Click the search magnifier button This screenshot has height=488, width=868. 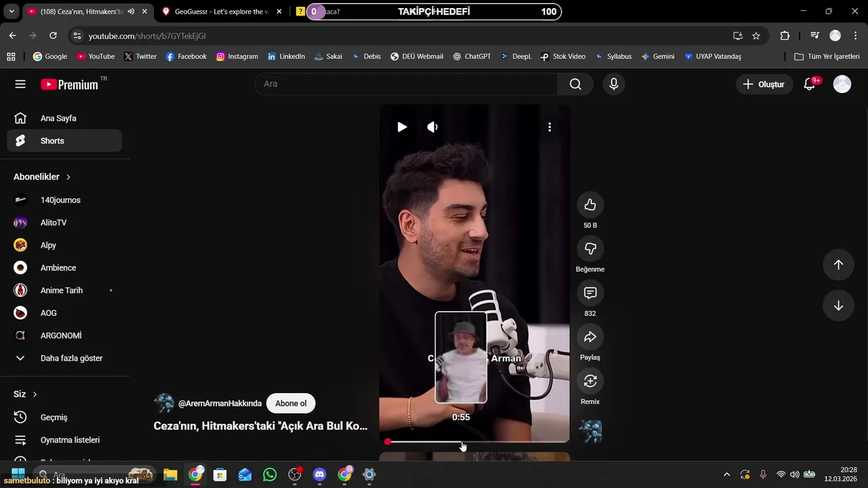point(575,84)
